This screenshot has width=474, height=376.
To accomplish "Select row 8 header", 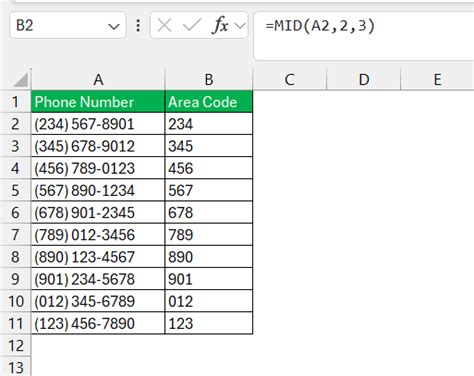I will pos(15,257).
